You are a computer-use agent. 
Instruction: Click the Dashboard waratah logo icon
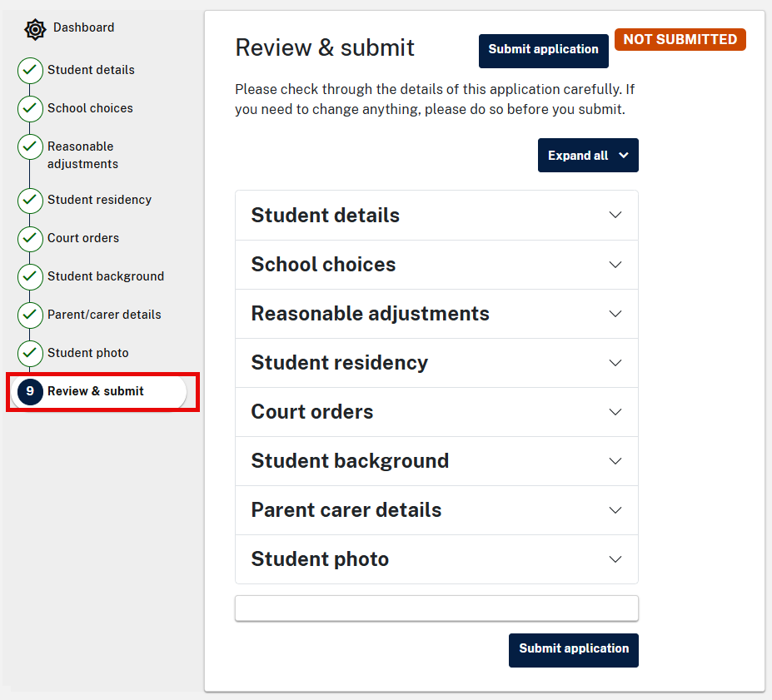coord(35,29)
